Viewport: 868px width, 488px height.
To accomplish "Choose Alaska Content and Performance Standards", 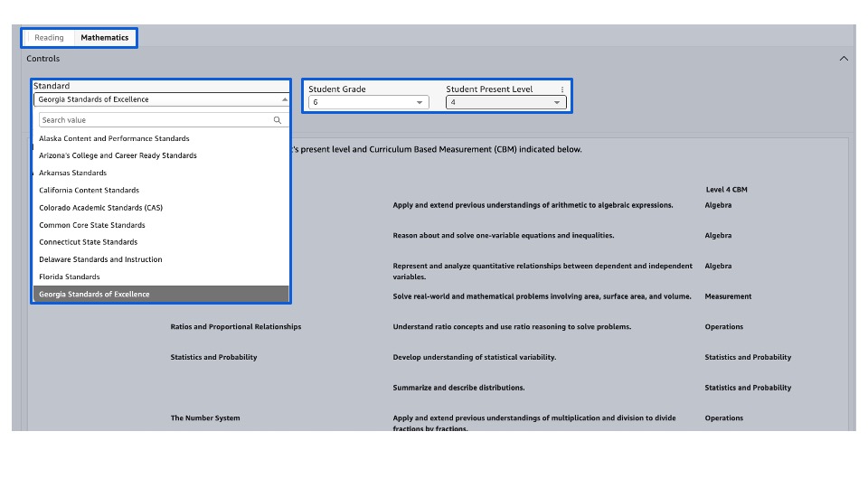I will 114,138.
